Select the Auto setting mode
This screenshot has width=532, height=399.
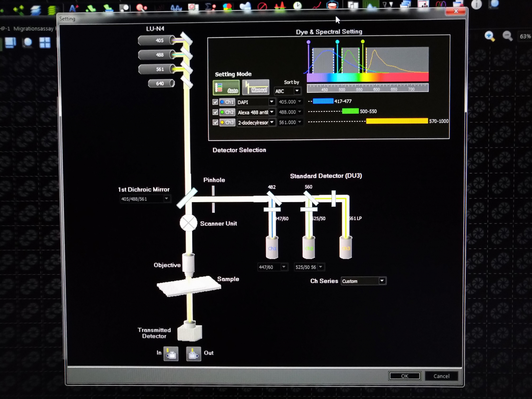click(226, 87)
